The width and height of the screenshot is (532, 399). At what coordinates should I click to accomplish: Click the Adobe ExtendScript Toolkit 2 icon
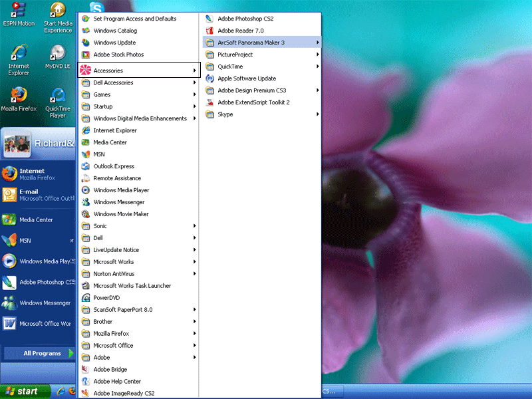[x=209, y=102]
